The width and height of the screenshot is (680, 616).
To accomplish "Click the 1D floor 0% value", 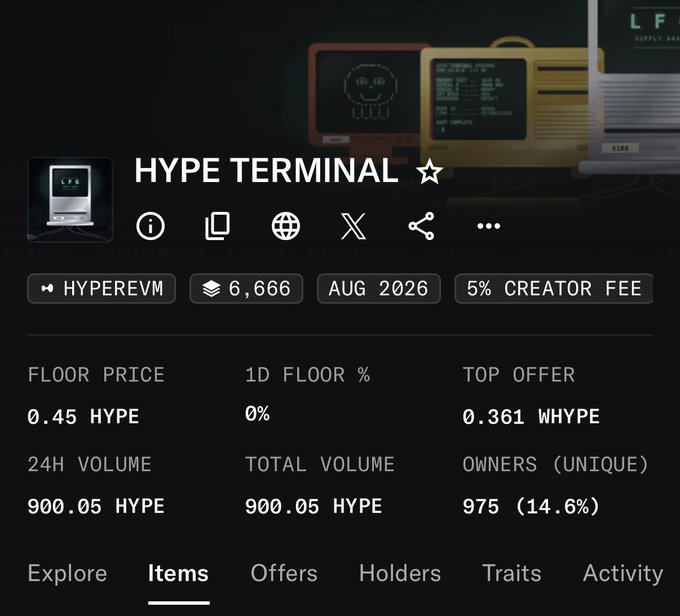I will pyautogui.click(x=257, y=414).
